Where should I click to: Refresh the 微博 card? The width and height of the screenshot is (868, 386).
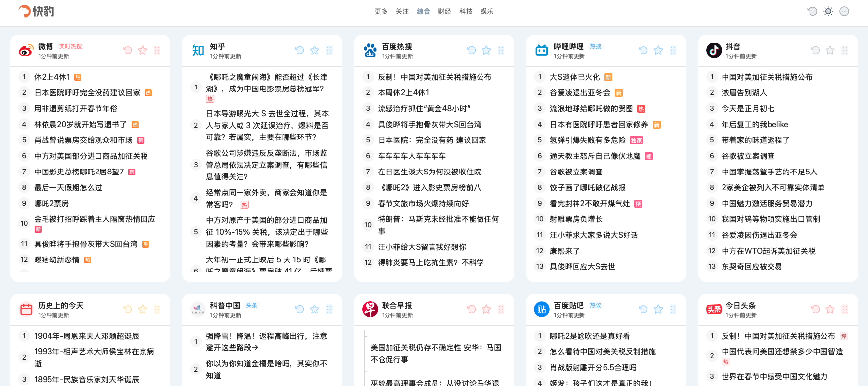(x=128, y=50)
